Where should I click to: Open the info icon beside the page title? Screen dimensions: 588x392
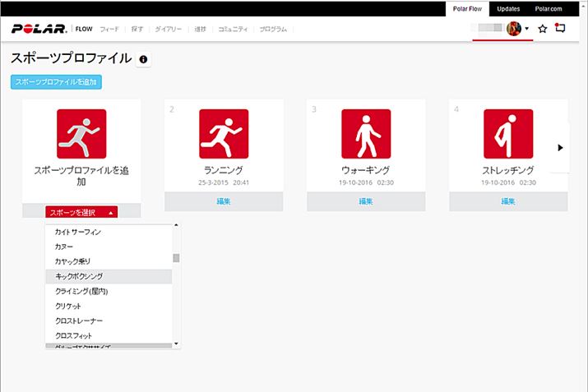click(x=144, y=60)
